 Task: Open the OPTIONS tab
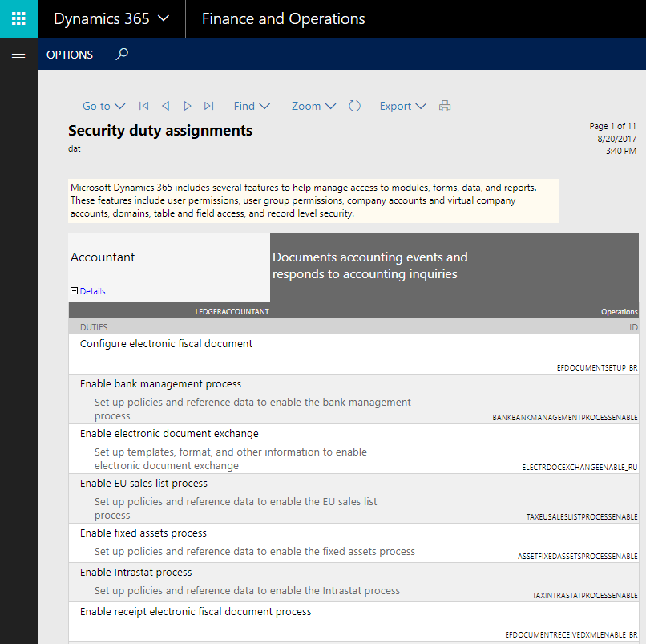click(x=70, y=55)
